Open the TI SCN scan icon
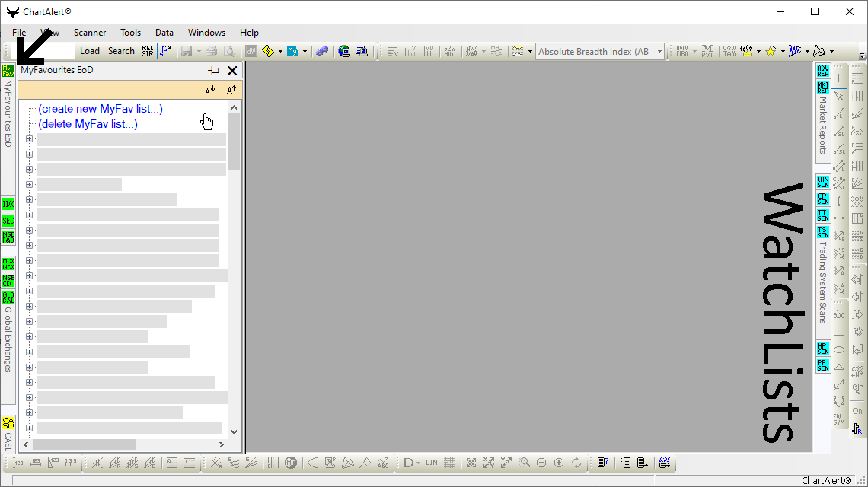 click(823, 215)
